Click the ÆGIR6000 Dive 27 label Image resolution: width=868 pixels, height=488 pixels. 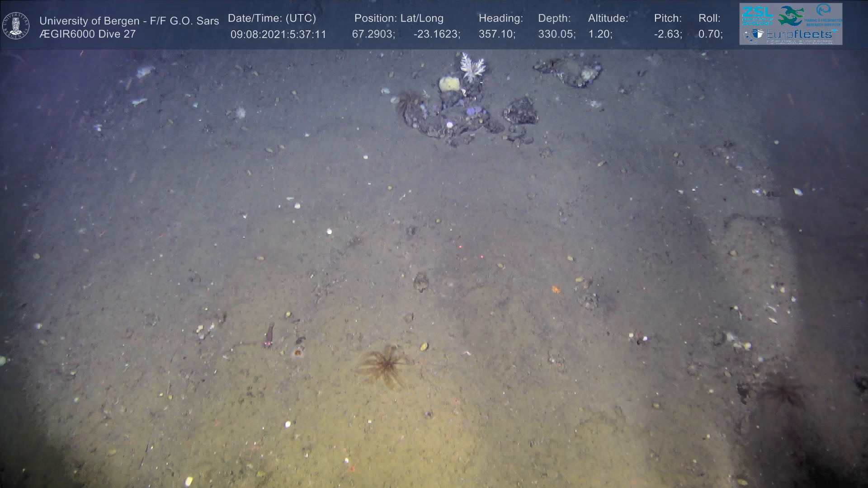(87, 34)
